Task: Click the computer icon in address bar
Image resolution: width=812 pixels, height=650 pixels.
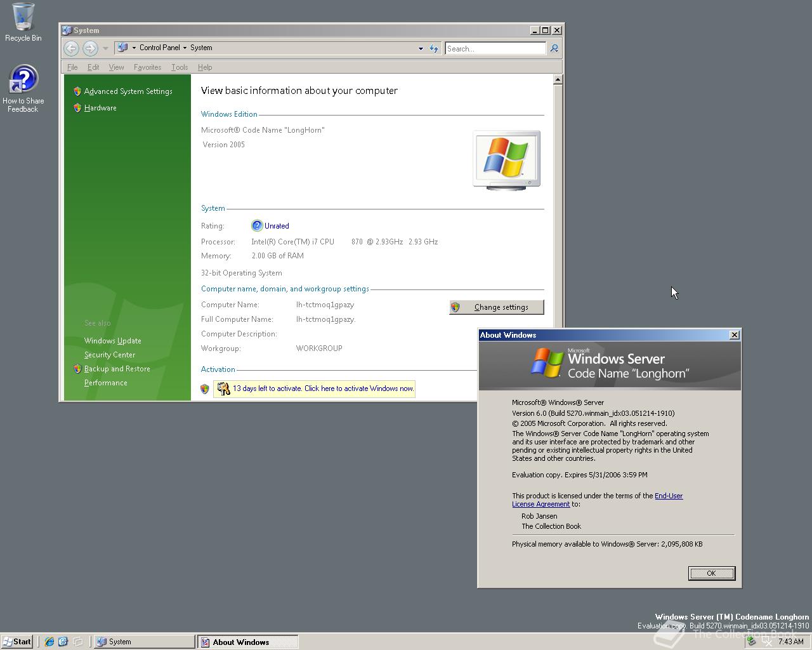Action: pyautogui.click(x=123, y=48)
